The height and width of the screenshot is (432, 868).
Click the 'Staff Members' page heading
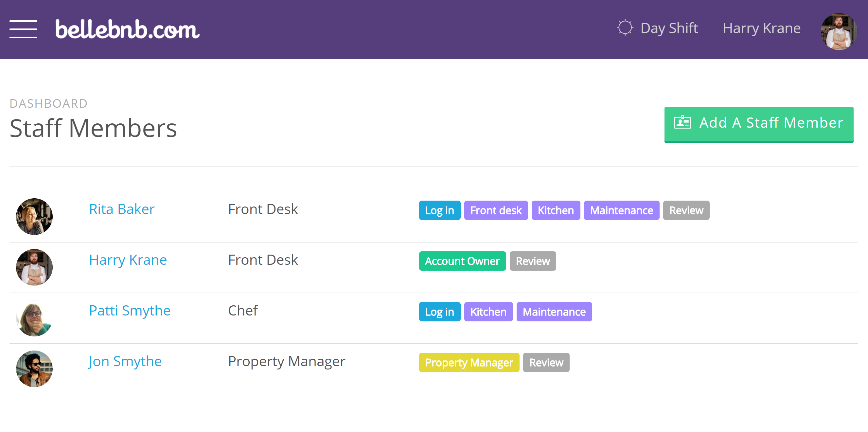[93, 128]
